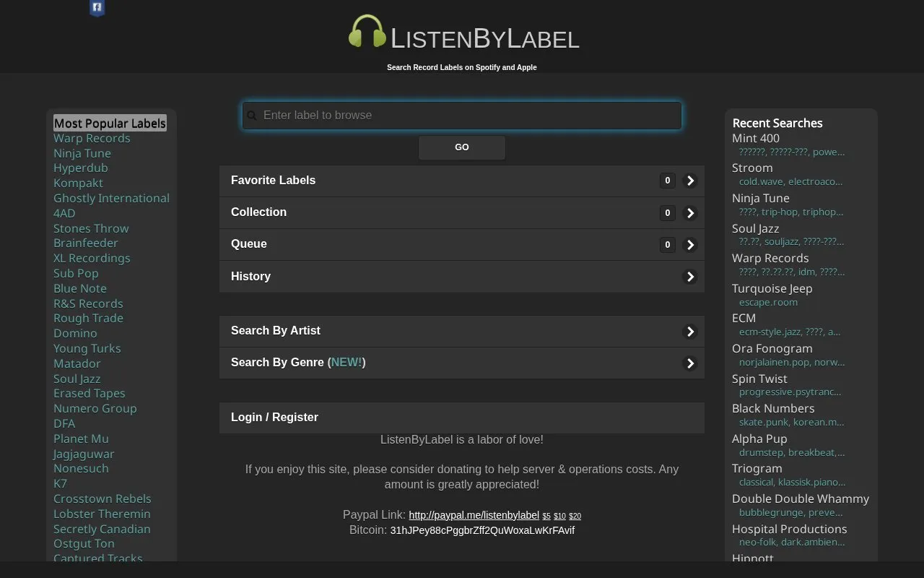Open the ListenByLabel title link
This screenshot has width=924, height=578.
[485, 39]
